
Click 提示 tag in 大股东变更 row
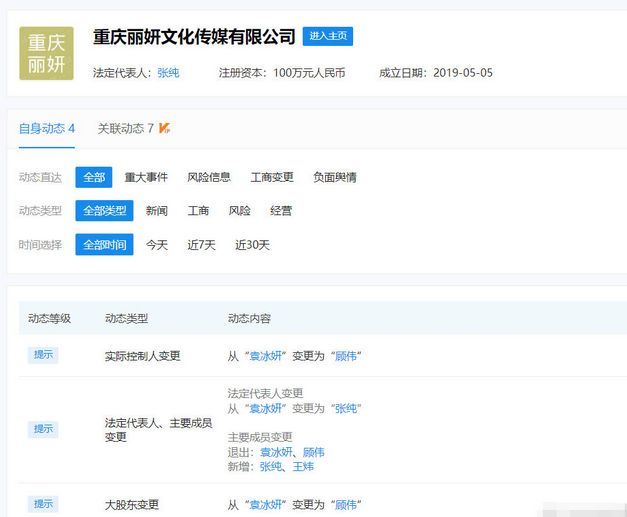coord(43,504)
